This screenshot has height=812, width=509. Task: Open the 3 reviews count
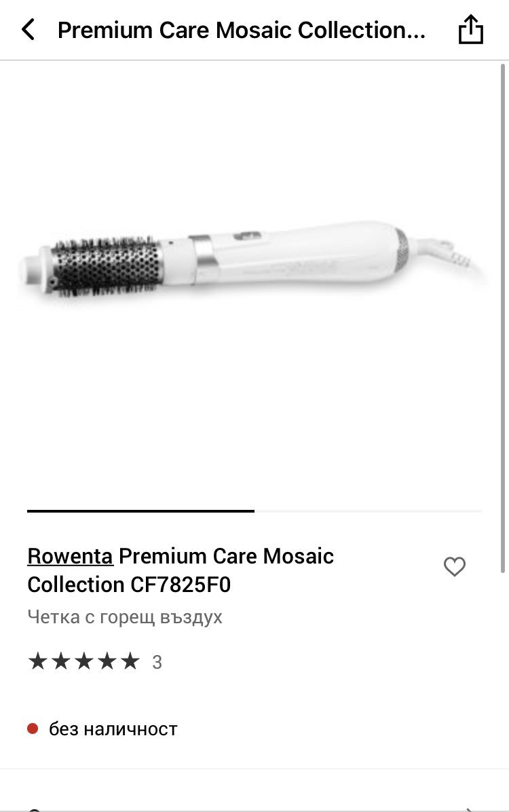157,663
